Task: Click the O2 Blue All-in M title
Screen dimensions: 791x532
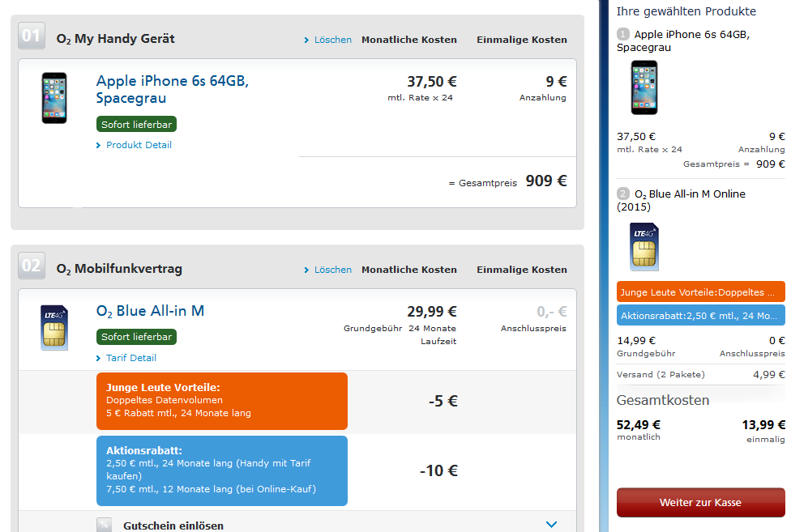Action: coord(150,311)
